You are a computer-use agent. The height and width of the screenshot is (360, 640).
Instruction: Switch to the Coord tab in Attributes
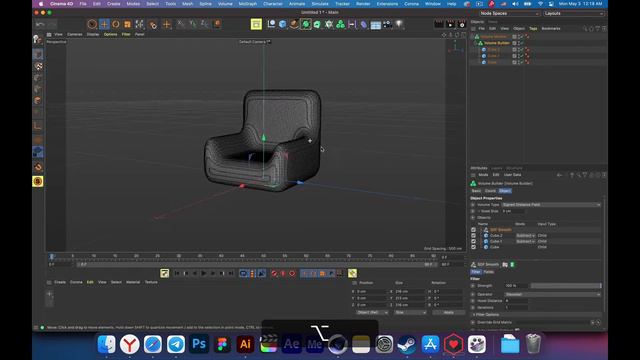tap(490, 191)
